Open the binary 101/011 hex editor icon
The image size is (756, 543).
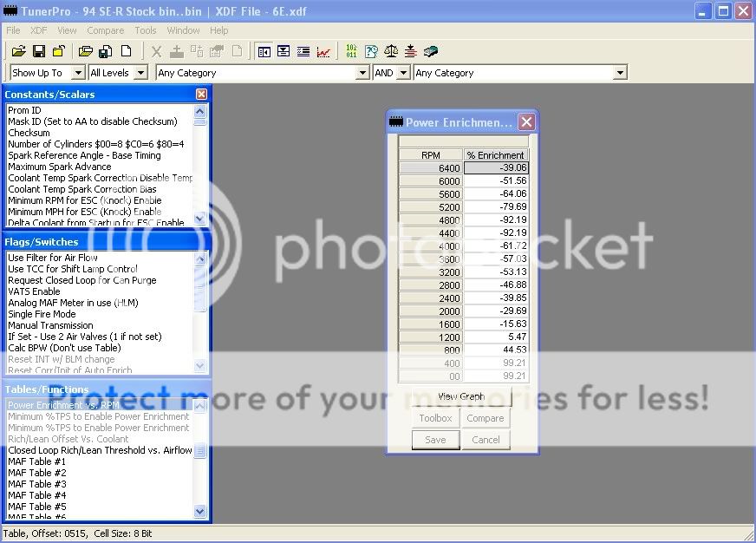pos(351,52)
